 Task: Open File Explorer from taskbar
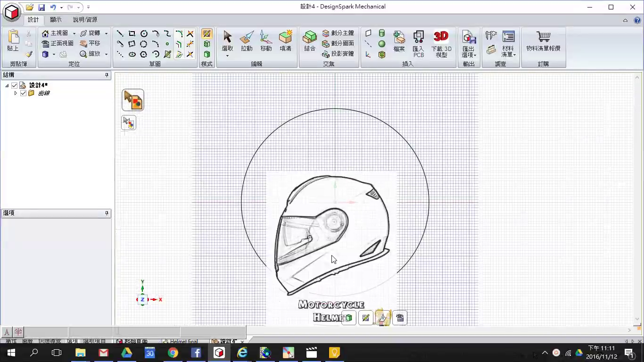(81, 353)
